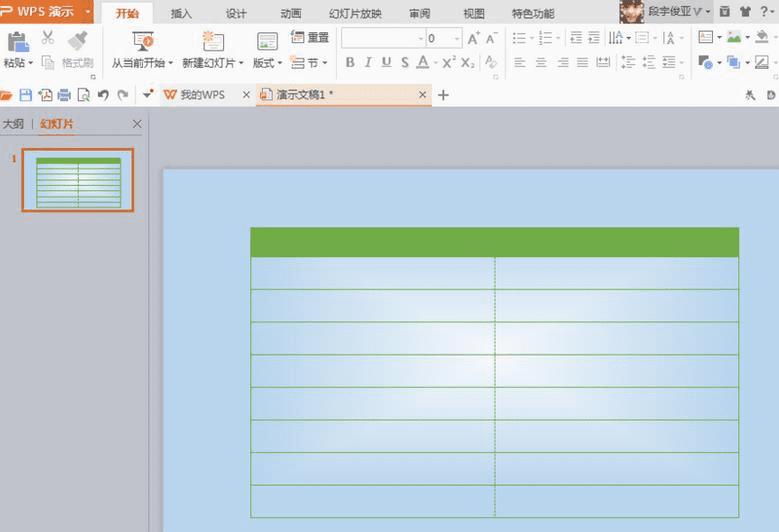Open the Paste (粘贴) dropdown arrow

30,63
